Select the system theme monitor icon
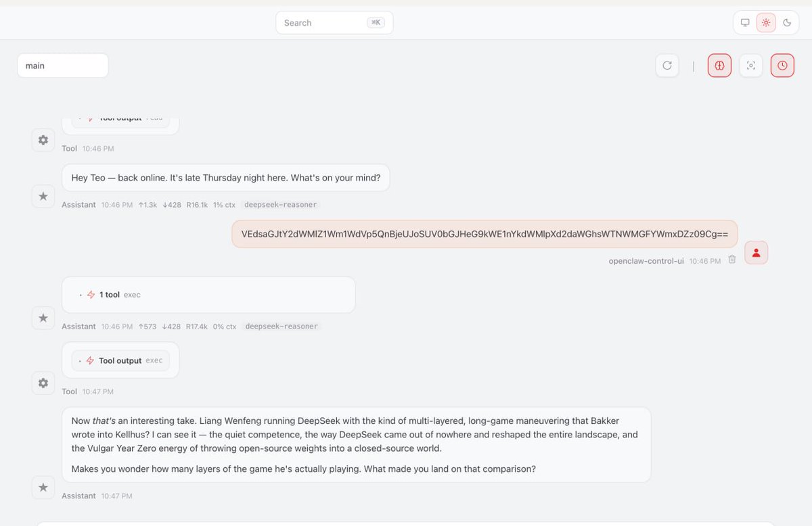The height and width of the screenshot is (526, 812). (x=745, y=22)
